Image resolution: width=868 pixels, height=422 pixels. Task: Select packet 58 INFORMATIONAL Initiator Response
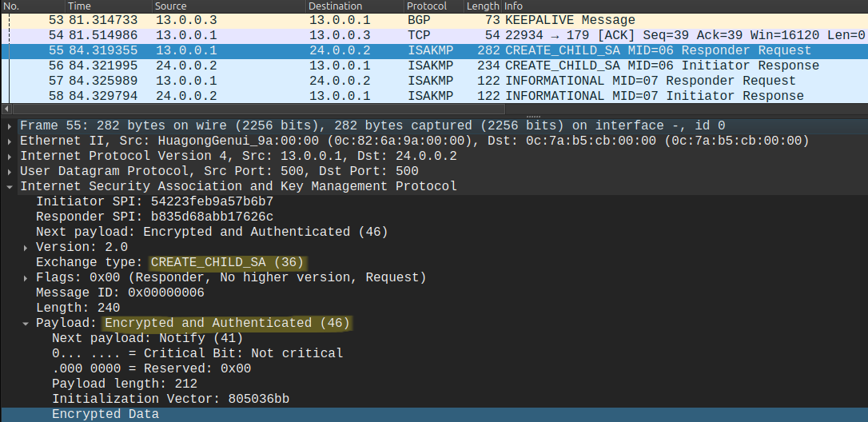434,97
